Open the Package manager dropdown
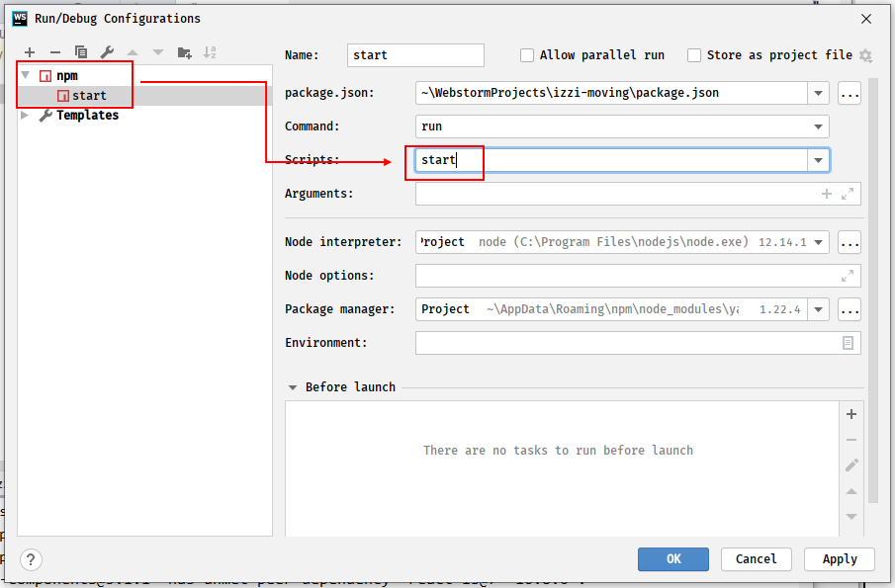895x588 pixels. click(819, 309)
